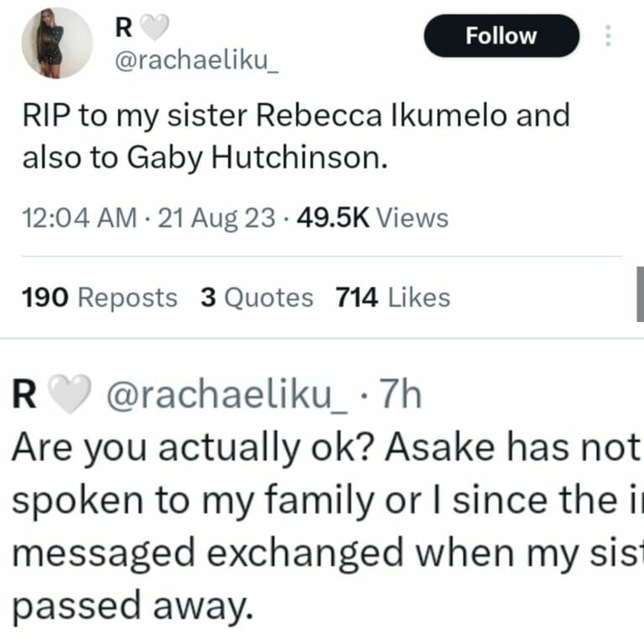This screenshot has height=644, width=644.
Task: Click the RIP tweet text body
Action: pos(295,136)
